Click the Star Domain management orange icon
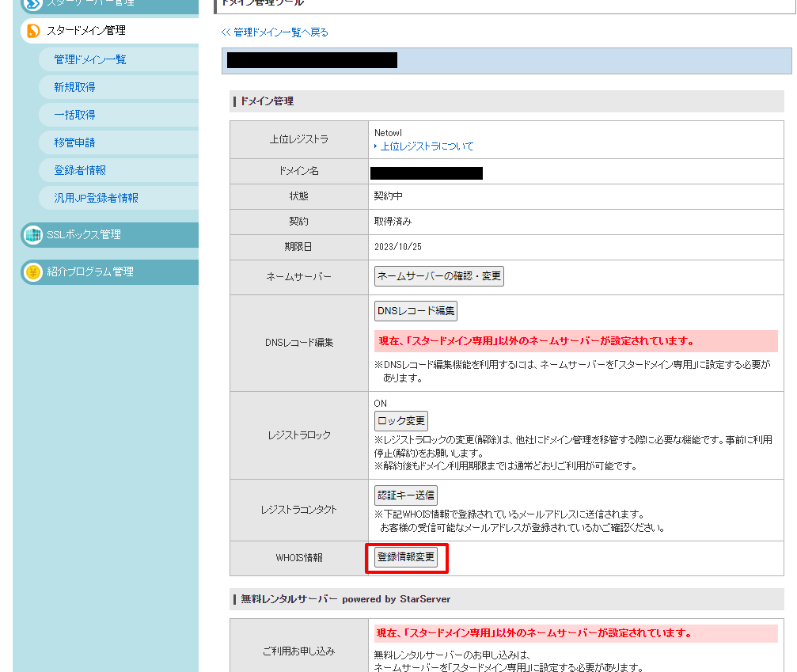797x672 pixels. pos(32,31)
